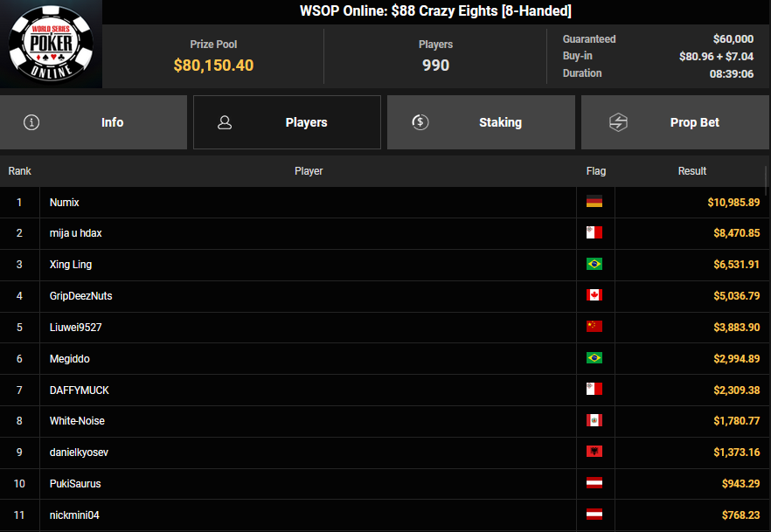Screen dimensions: 771x532
Task: Select player Numix in first place
Action: pyautogui.click(x=65, y=203)
